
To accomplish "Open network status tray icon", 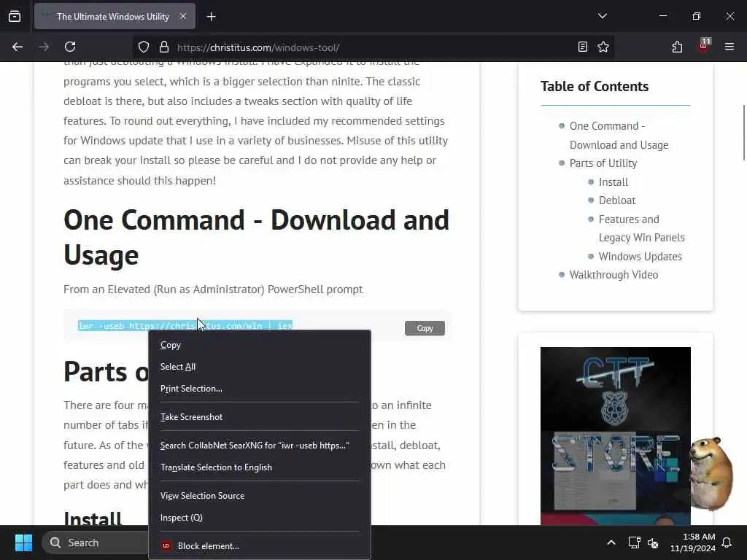I will point(634,542).
